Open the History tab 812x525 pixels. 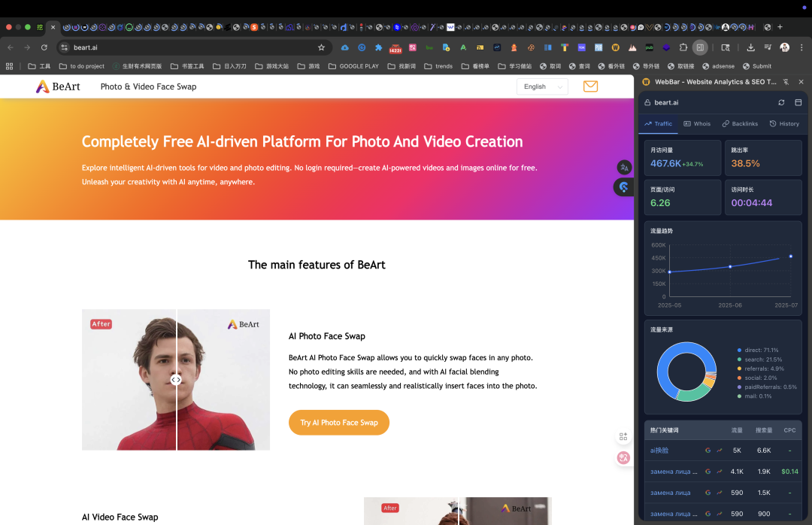[784, 124]
